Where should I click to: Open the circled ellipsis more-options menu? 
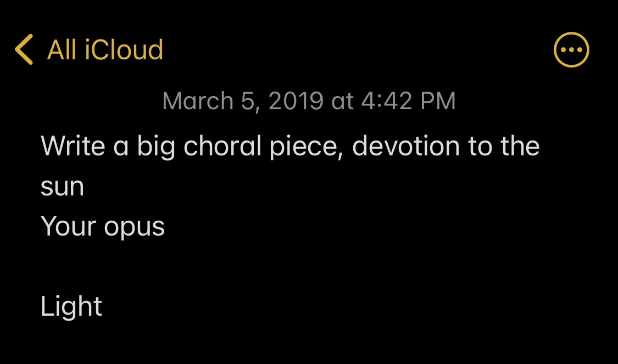tap(571, 49)
